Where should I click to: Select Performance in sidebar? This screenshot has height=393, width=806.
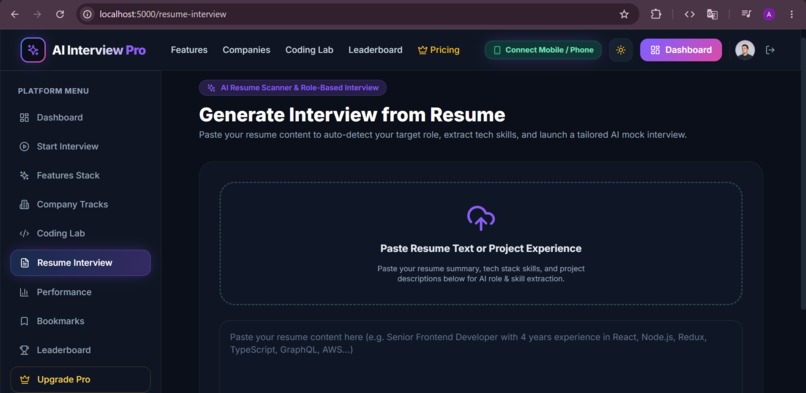(x=81, y=292)
